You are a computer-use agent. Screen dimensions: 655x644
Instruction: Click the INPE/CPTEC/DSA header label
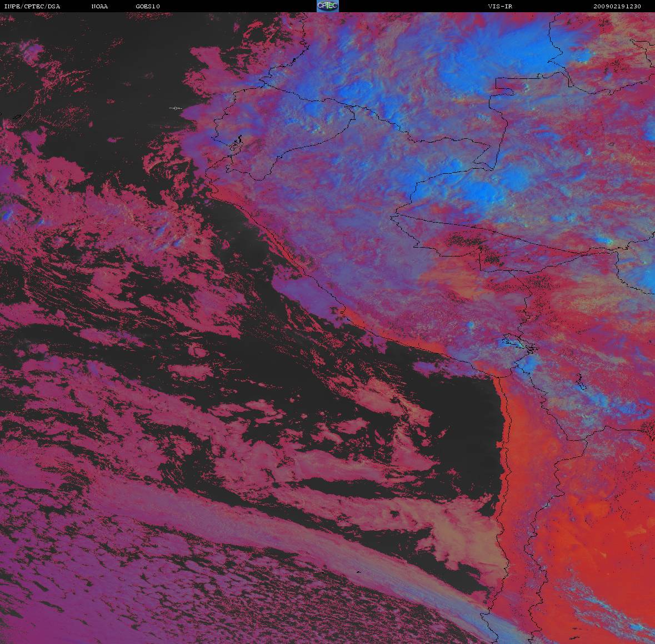(x=32, y=6)
